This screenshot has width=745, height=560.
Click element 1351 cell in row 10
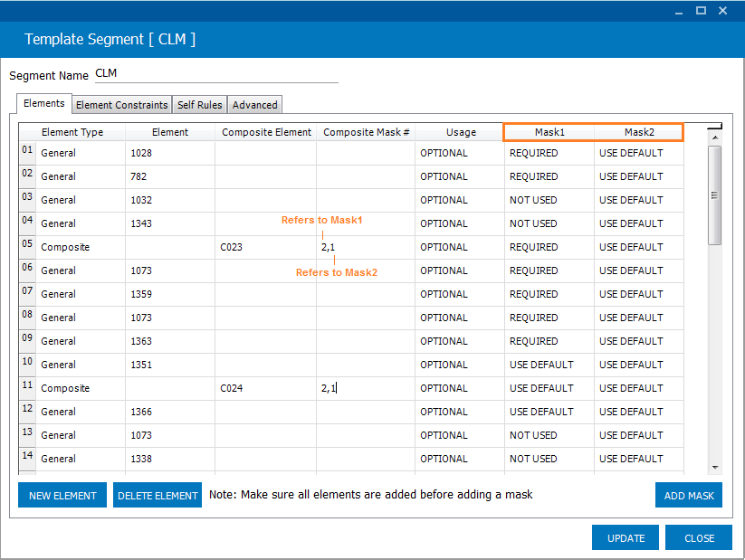click(170, 365)
